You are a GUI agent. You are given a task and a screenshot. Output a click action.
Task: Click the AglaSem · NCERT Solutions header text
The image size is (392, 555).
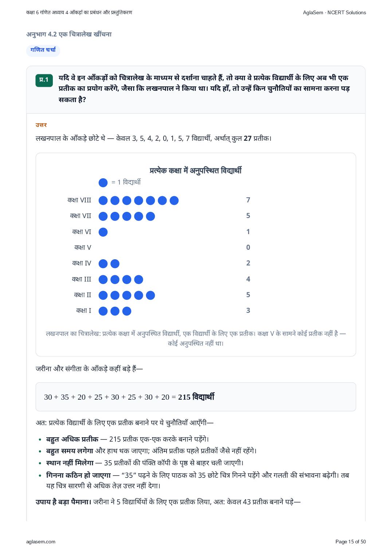pyautogui.click(x=334, y=12)
